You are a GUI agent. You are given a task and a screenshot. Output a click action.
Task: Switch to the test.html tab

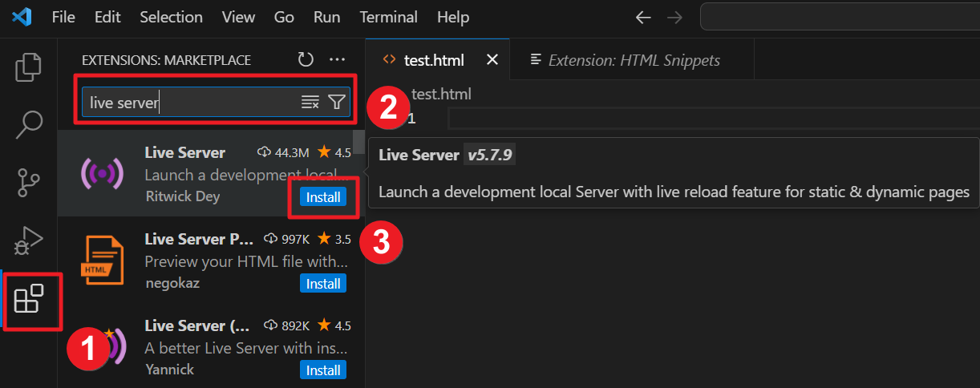click(x=437, y=59)
